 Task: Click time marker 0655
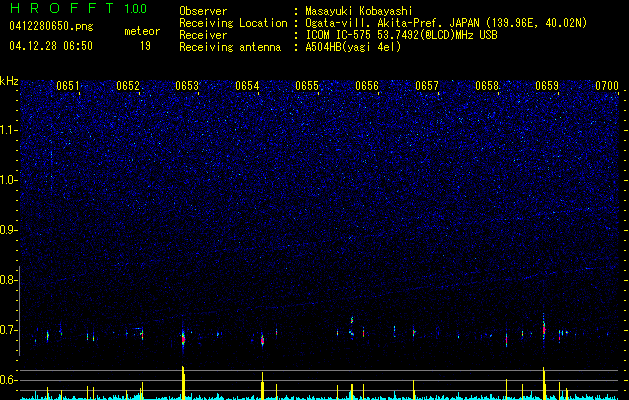tap(307, 86)
